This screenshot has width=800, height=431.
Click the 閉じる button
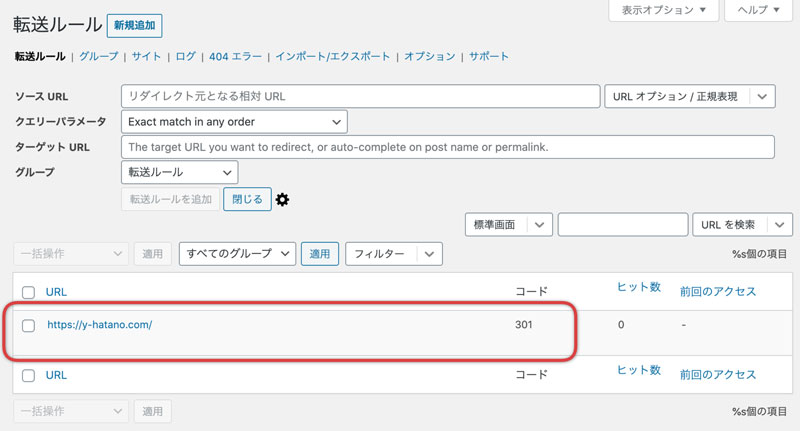247,199
